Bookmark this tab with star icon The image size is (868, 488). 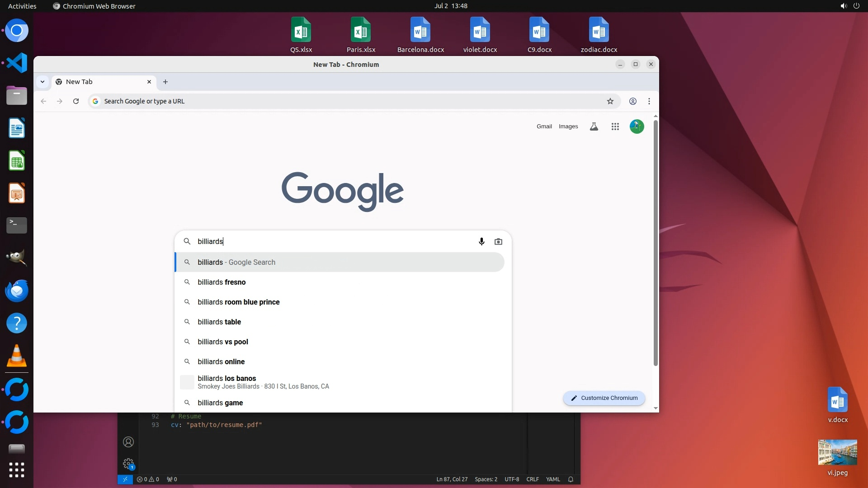(610, 101)
